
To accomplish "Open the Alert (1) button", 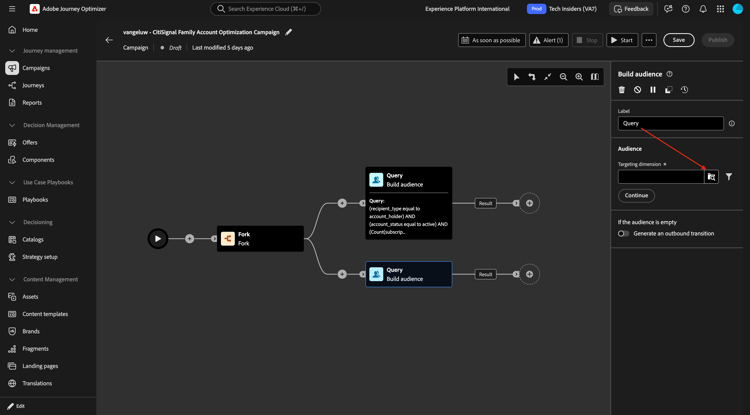I will pos(549,40).
